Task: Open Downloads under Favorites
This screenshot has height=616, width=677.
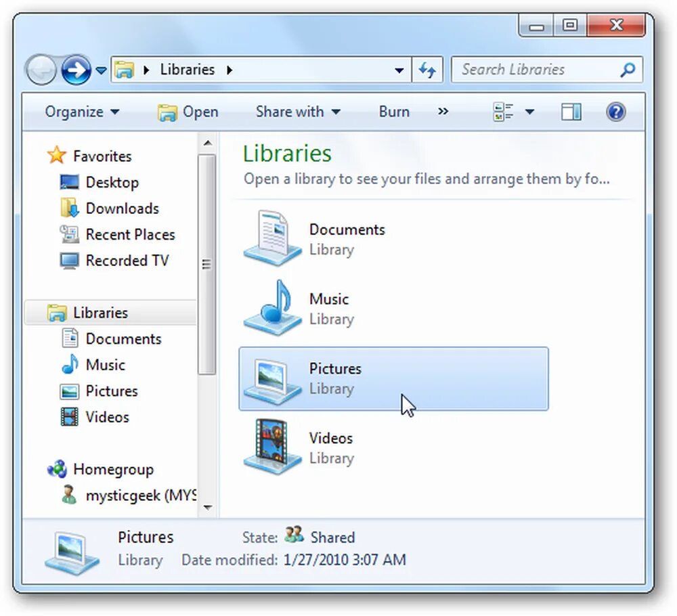Action: point(123,208)
